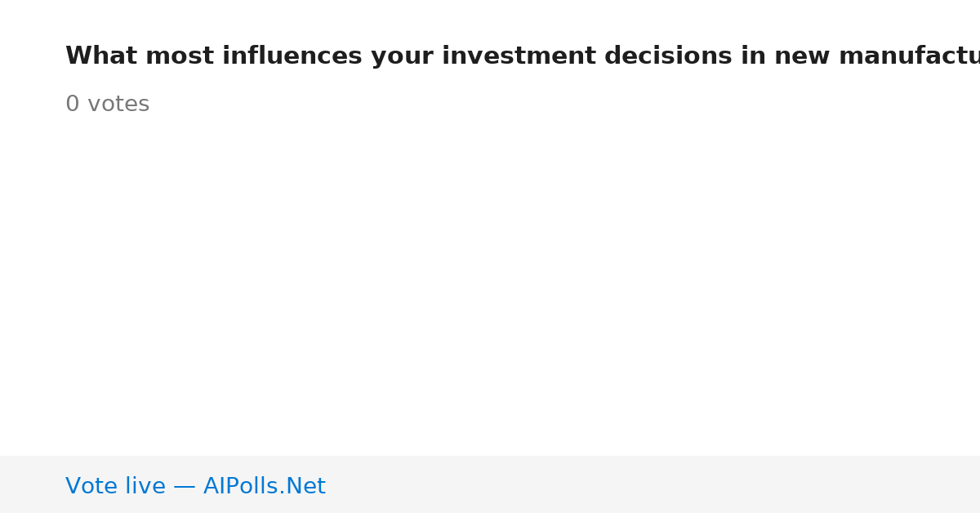The image size is (980, 513).
Task: Click the number 0 in vote count
Action: coord(72,105)
